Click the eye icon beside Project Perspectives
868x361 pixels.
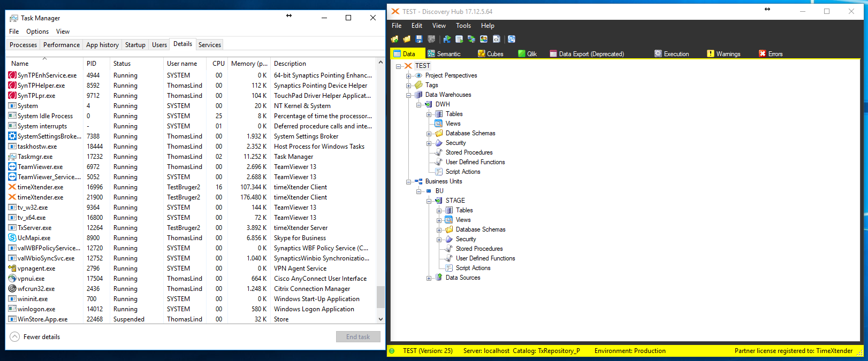click(x=419, y=75)
